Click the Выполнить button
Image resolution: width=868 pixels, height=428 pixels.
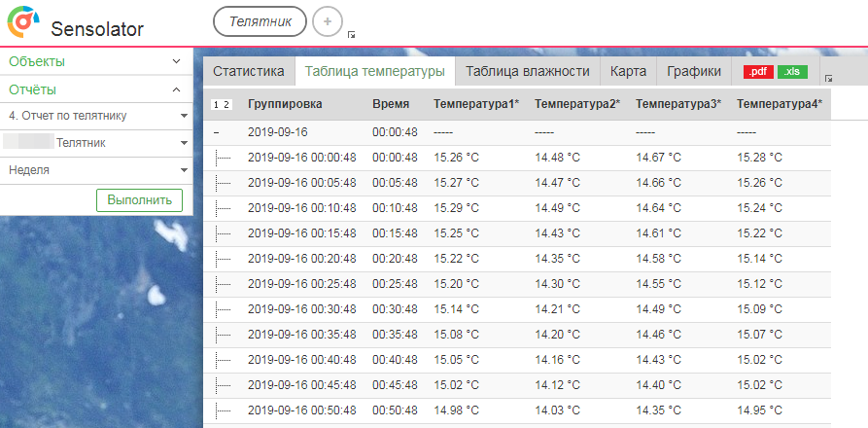coord(139,199)
